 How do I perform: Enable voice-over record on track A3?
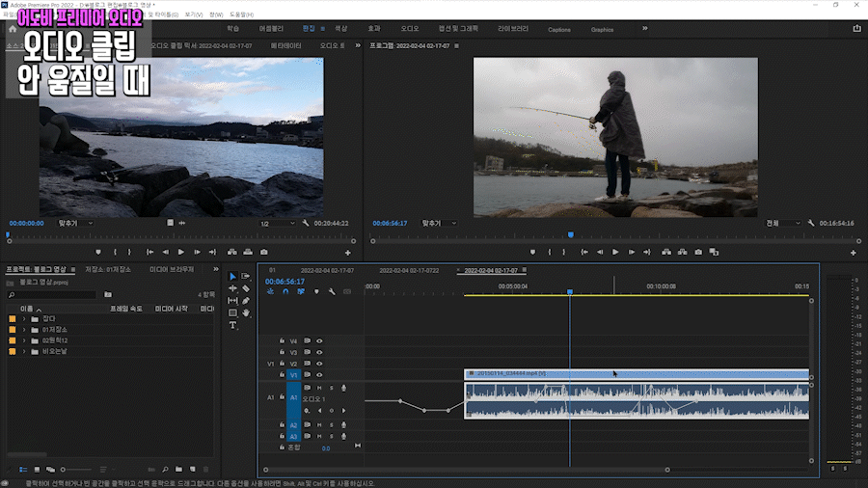coord(343,436)
